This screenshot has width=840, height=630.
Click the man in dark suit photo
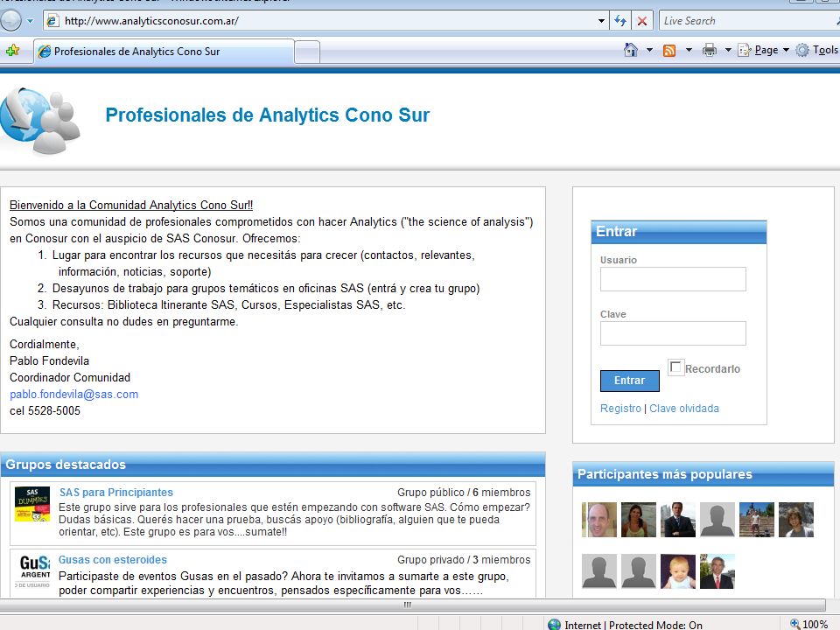point(677,520)
